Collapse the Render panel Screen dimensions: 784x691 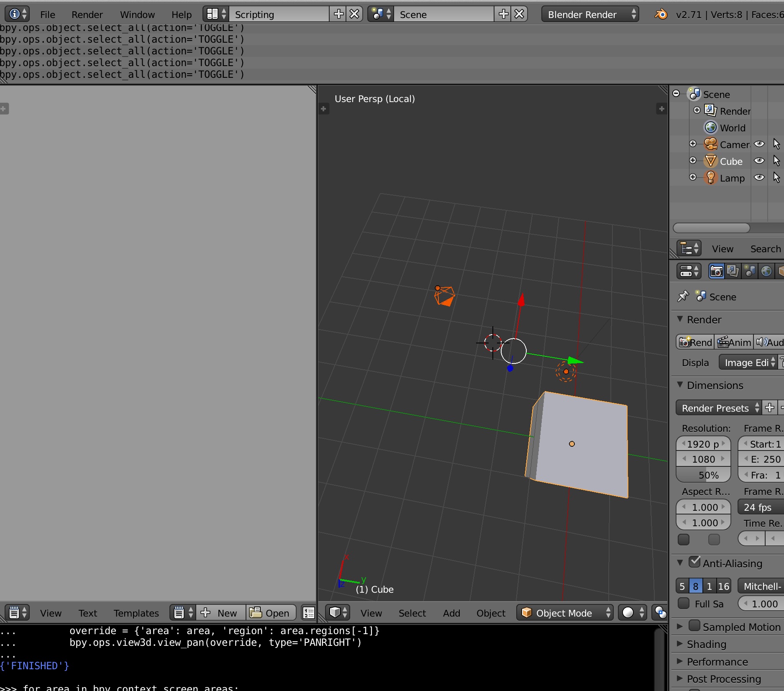click(x=680, y=319)
